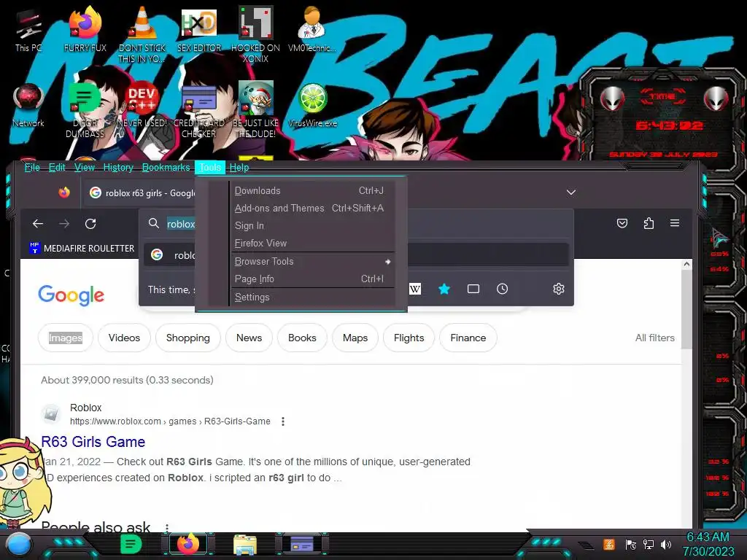Click the Google logo

point(71,295)
